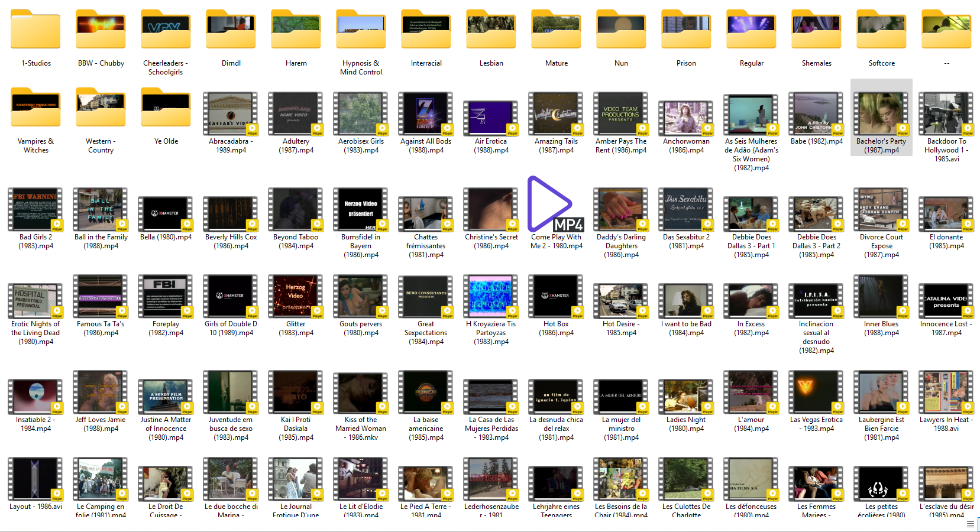Click the "H Kroyaziera Tis Partoyzas (1983).mp4" label

(491, 333)
